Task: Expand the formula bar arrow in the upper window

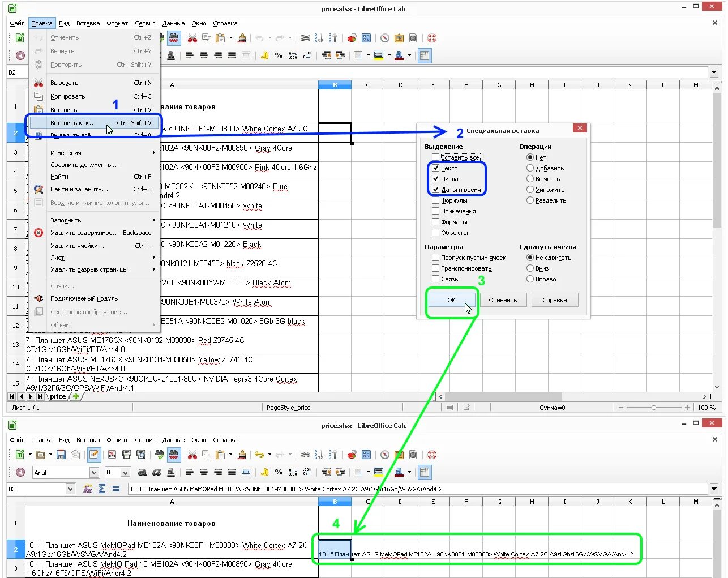Action: (x=714, y=72)
